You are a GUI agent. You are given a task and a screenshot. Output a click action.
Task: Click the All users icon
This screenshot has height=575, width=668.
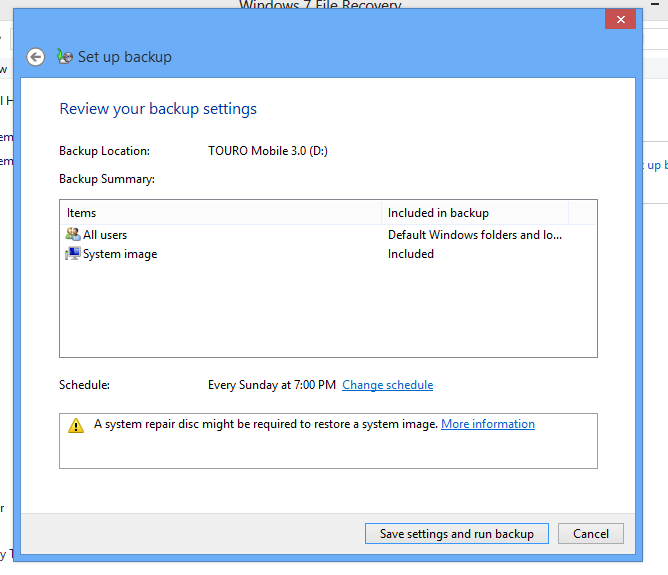(x=73, y=234)
